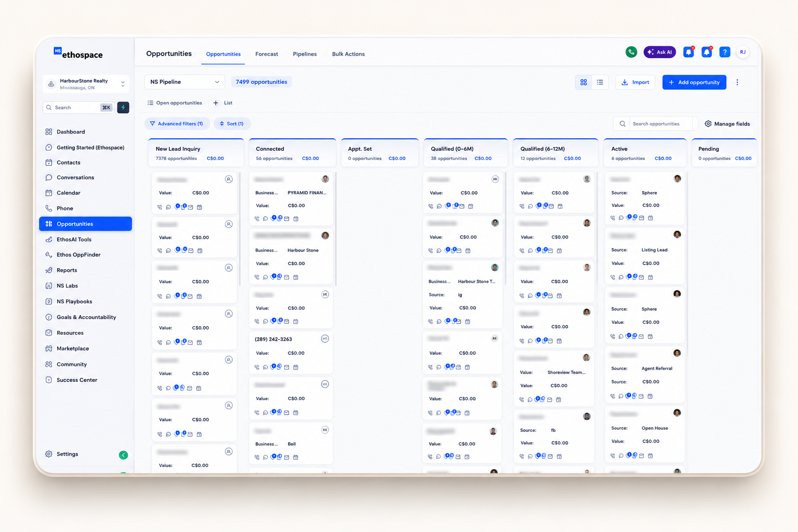Click the Qualified (0-6M) column header

(465, 153)
